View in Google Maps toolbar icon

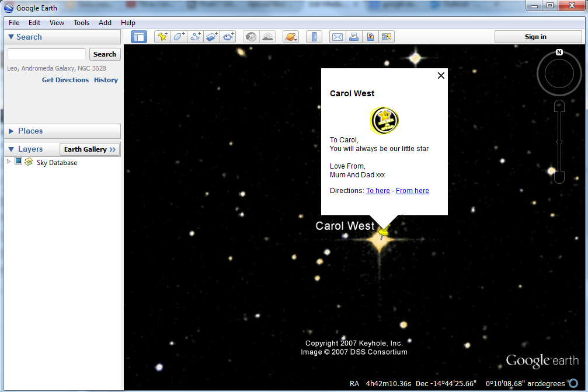click(x=386, y=37)
